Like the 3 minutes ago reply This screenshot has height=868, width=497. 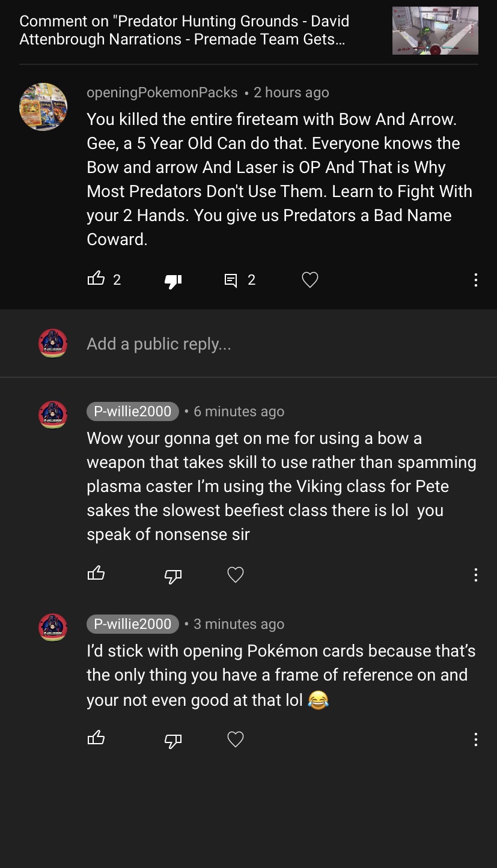(x=96, y=738)
